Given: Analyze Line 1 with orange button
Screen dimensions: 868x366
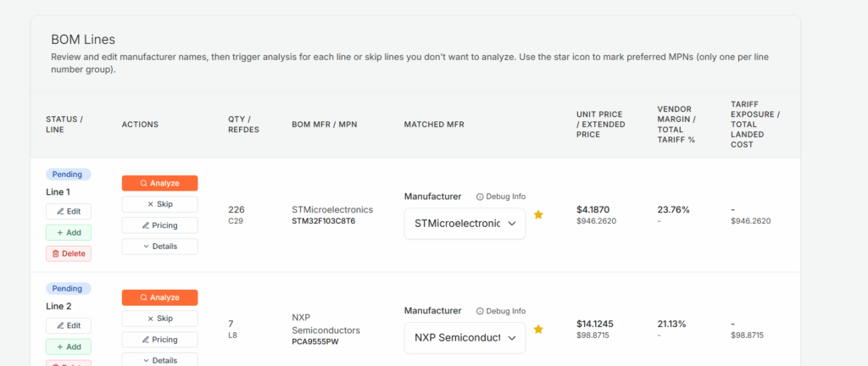Looking at the screenshot, I should (159, 183).
